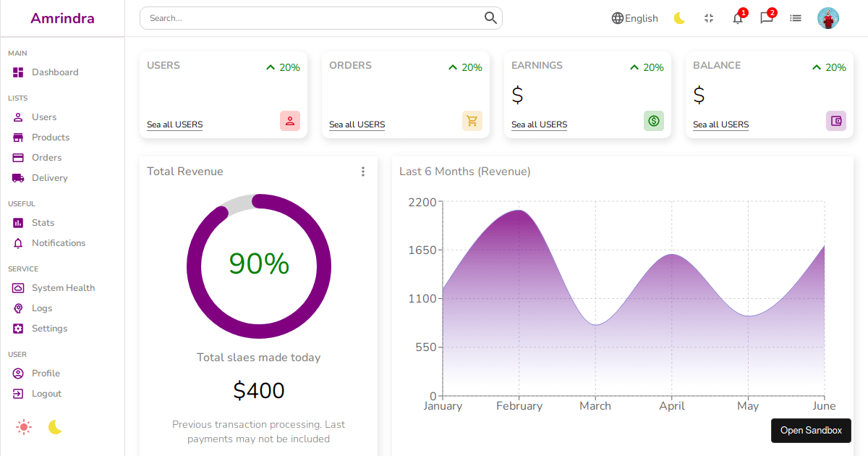The image size is (868, 456).
Task: Enable light mode via the sun icon
Action: coord(24,428)
